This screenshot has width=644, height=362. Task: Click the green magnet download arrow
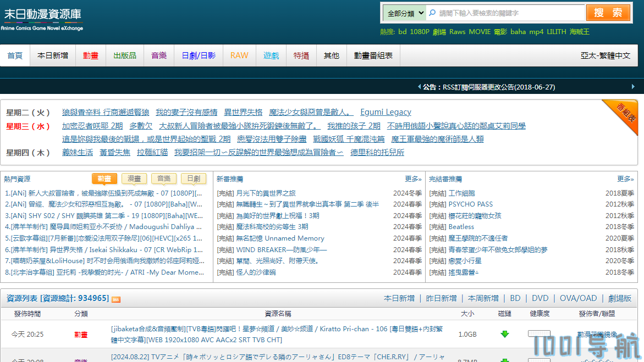[x=504, y=334]
